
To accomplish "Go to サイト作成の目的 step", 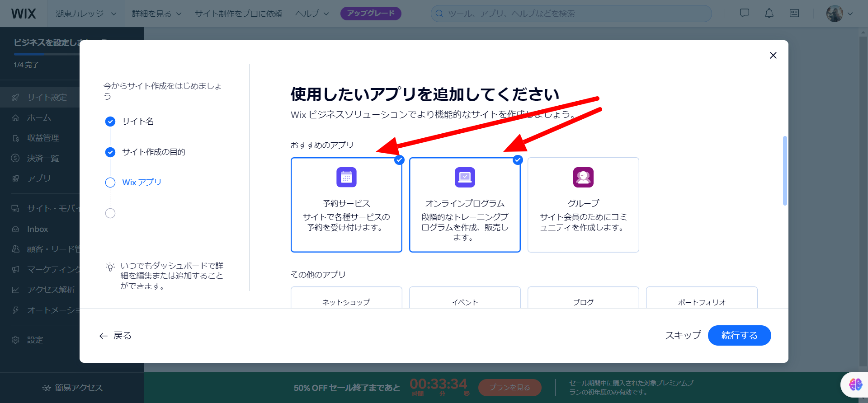I will (154, 152).
